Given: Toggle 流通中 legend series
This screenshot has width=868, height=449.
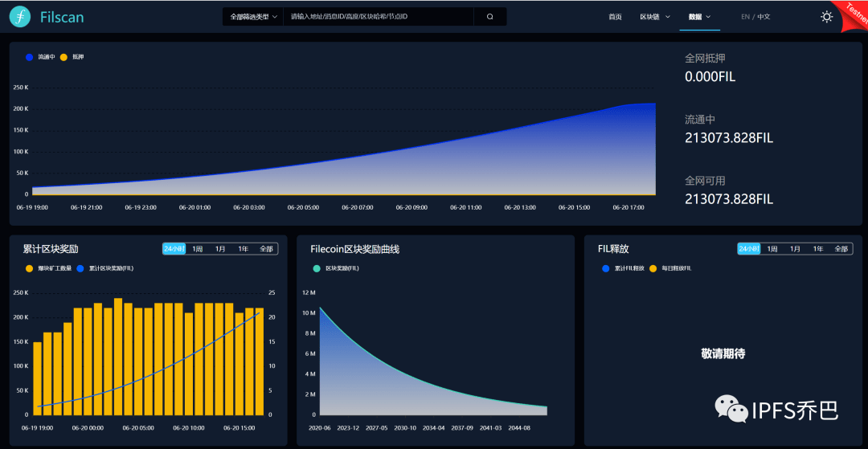Looking at the screenshot, I should click(40, 57).
